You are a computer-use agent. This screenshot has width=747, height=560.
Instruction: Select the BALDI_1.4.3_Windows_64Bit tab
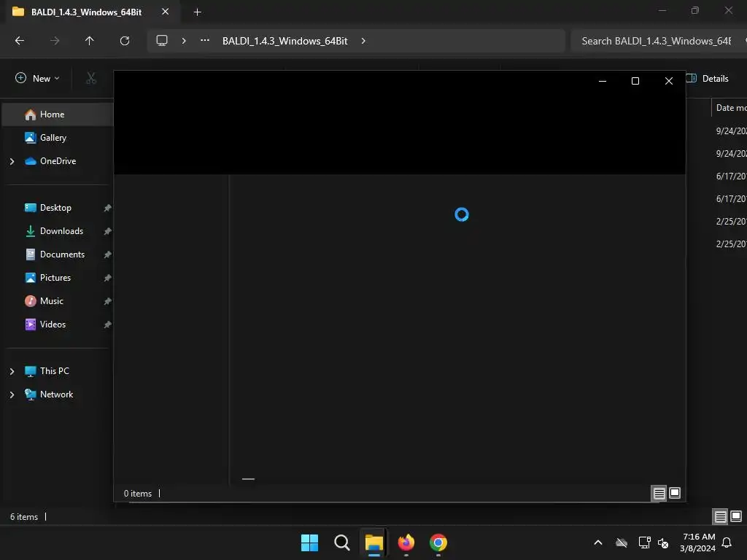coord(86,12)
